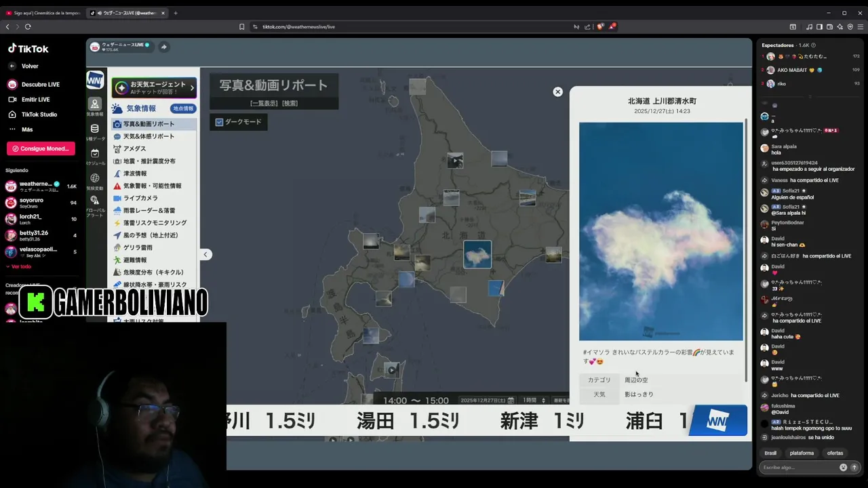Screen dimensions: 868x488
Task: Open the betty31.26 followed channel
Action: pos(41,235)
